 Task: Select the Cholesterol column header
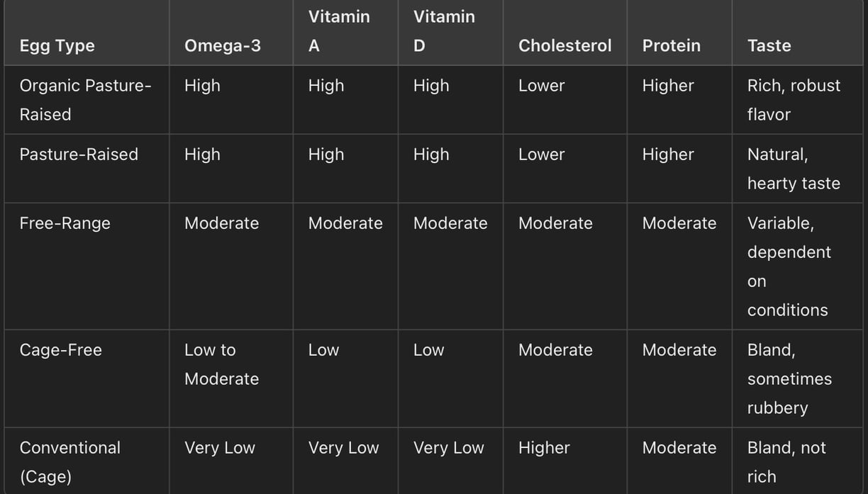click(x=564, y=45)
